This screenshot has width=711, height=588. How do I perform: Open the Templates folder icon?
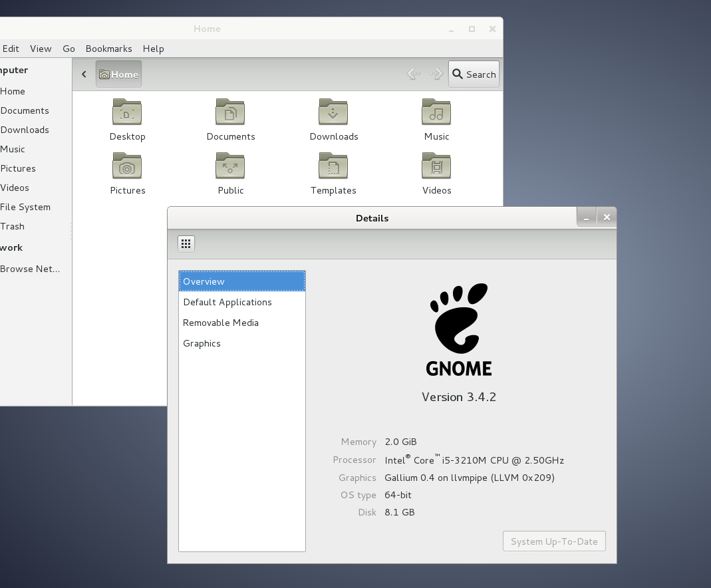point(333,166)
